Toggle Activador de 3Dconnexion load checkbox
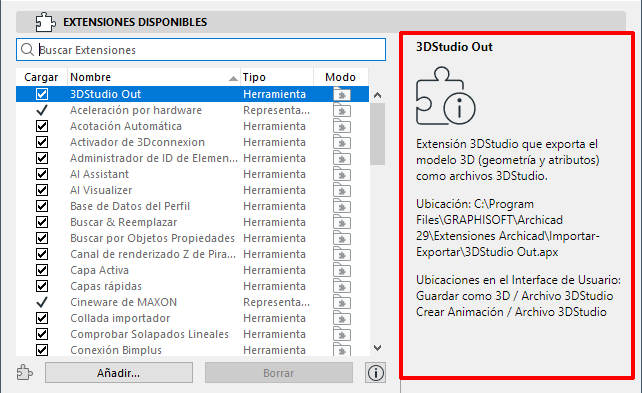642x393 pixels. (42, 142)
